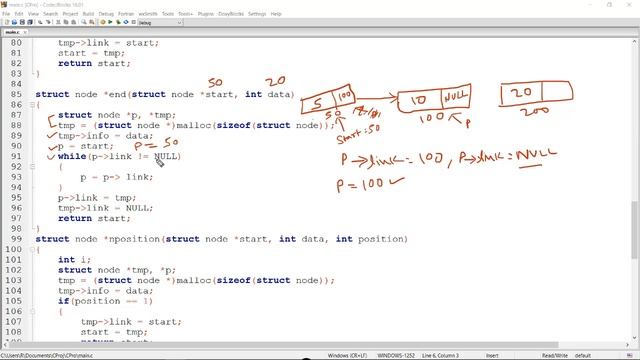Viewport: 640px width, 360px height.
Task: Click the Save all files icon
Action: pos(30,22)
